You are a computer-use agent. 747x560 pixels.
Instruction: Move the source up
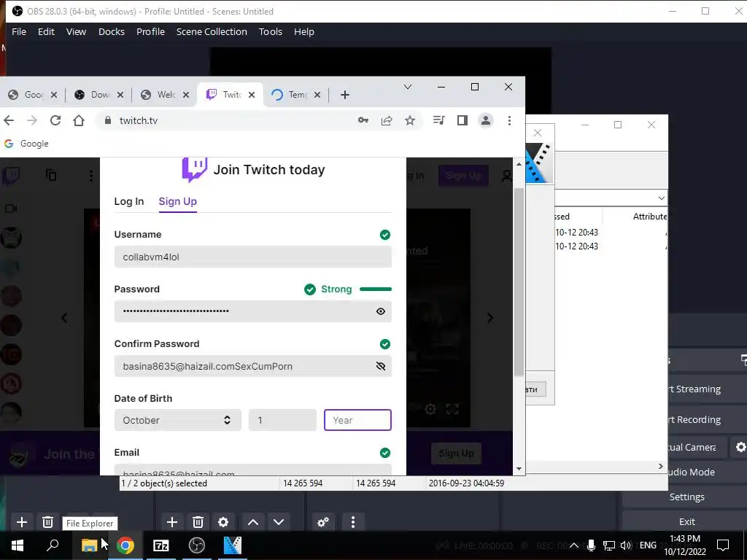click(x=253, y=522)
